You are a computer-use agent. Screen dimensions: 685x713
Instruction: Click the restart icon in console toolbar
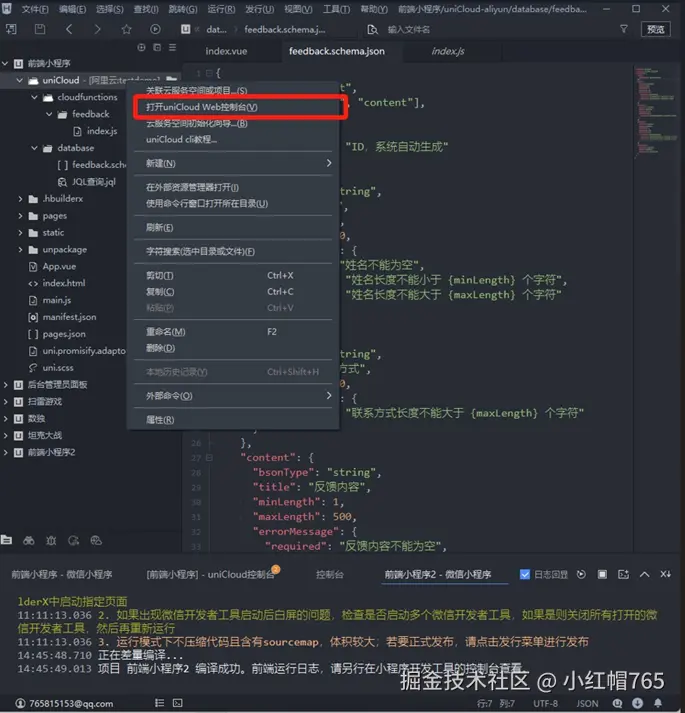(x=581, y=574)
